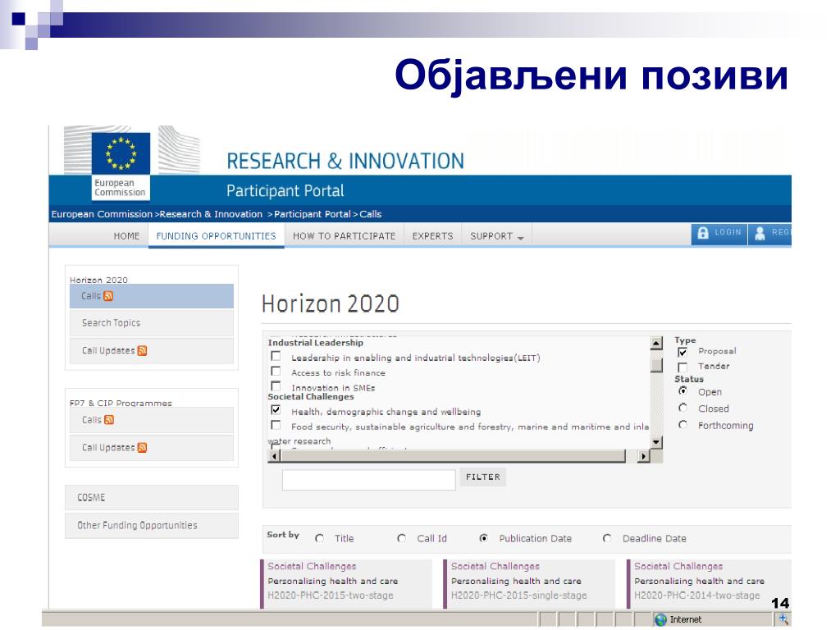
Task: Open the How to Participate tab
Action: (344, 235)
